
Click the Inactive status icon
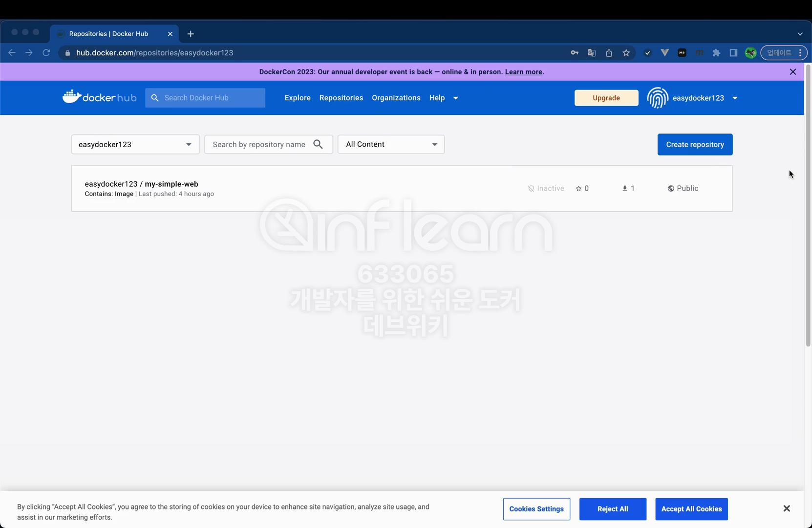click(531, 188)
